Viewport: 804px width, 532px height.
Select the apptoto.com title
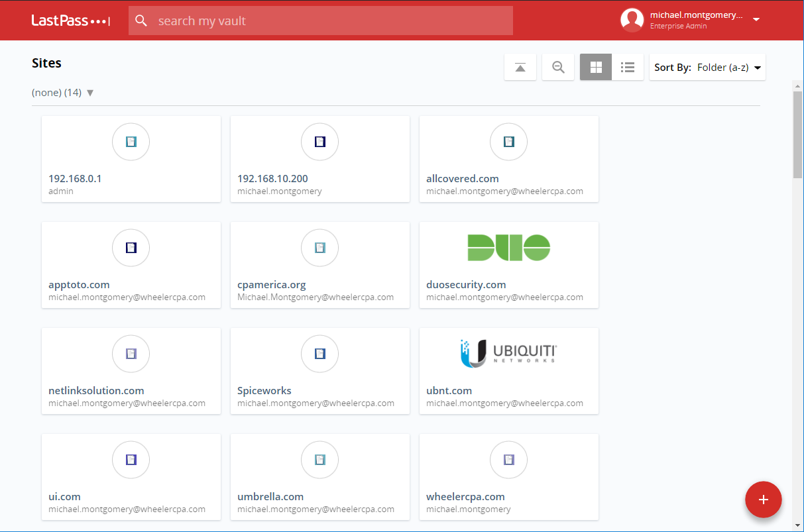[x=79, y=285]
